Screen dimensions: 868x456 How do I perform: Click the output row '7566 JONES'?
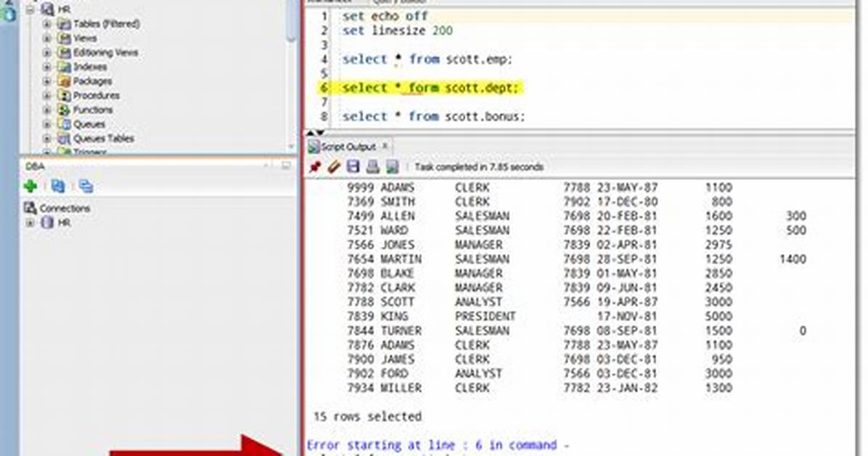pos(540,245)
